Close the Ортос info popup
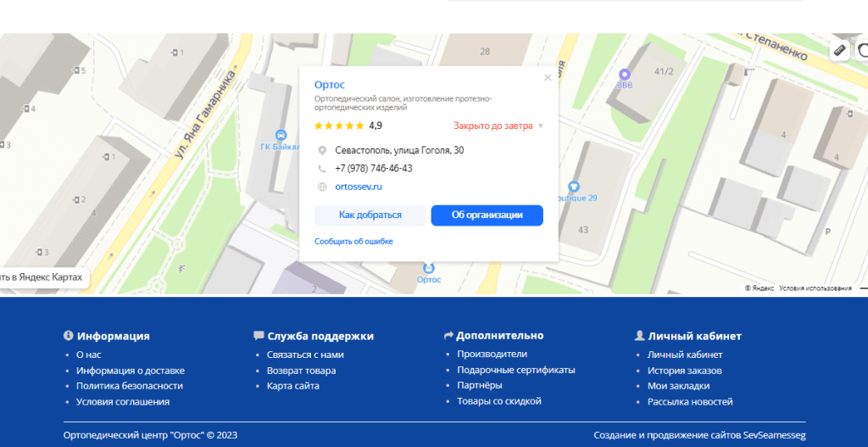Screen dimensions: 868x447 (548, 78)
